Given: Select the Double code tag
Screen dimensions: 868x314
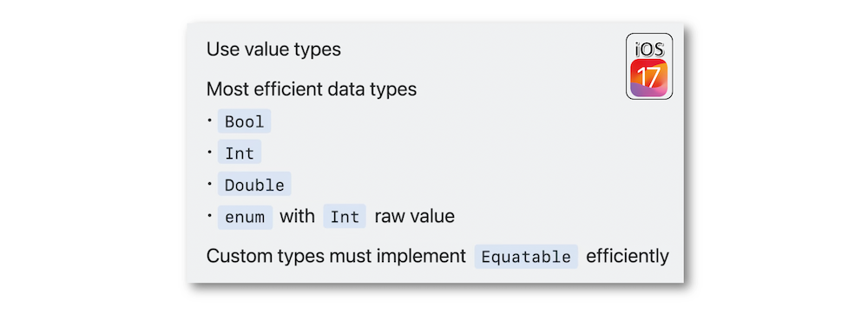Looking at the screenshot, I should [254, 185].
